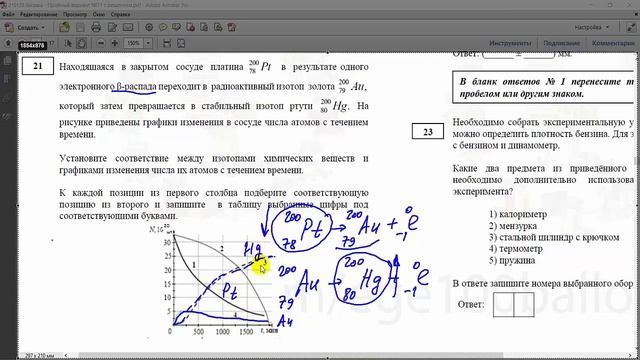Close the document with the small X button

coord(636,14)
